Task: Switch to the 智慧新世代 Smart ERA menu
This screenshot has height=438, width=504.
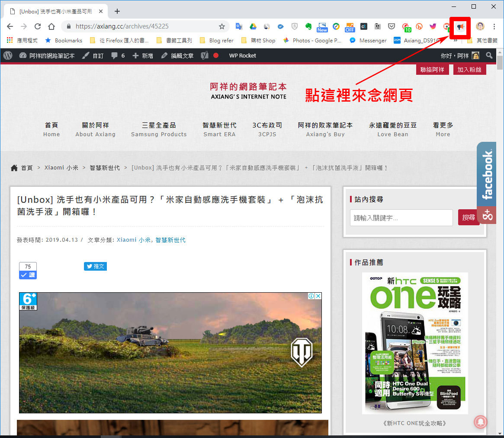Action: click(219, 129)
